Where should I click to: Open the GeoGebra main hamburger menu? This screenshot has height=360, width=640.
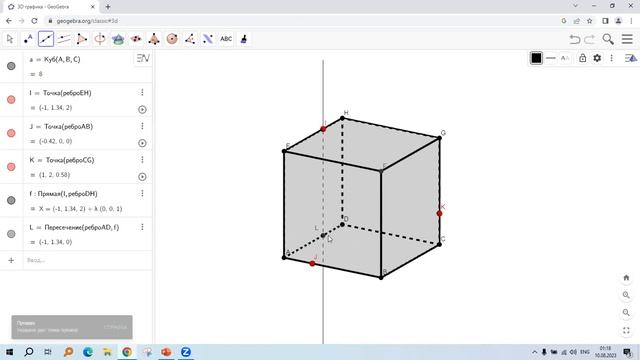(x=627, y=39)
